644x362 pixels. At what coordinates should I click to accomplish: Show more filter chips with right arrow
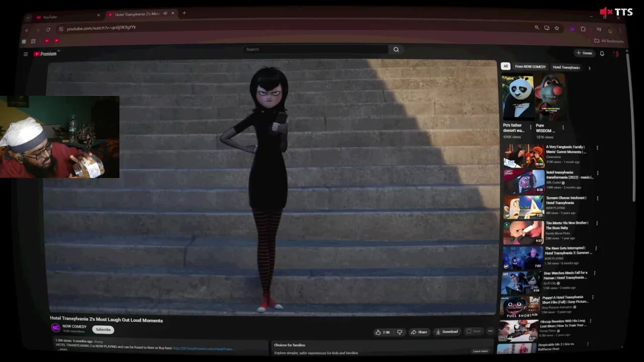coord(589,68)
